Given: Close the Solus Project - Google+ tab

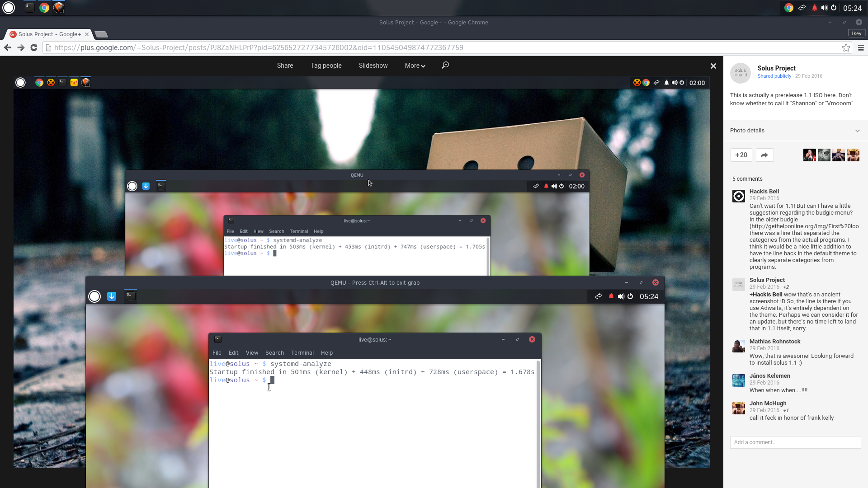Looking at the screenshot, I should 87,34.
